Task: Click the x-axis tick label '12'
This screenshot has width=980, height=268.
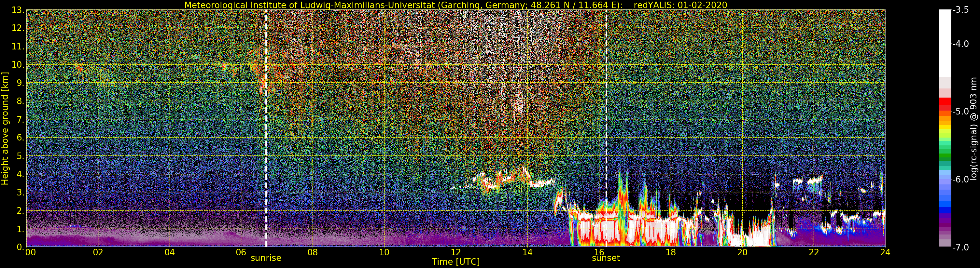Action: pos(456,252)
